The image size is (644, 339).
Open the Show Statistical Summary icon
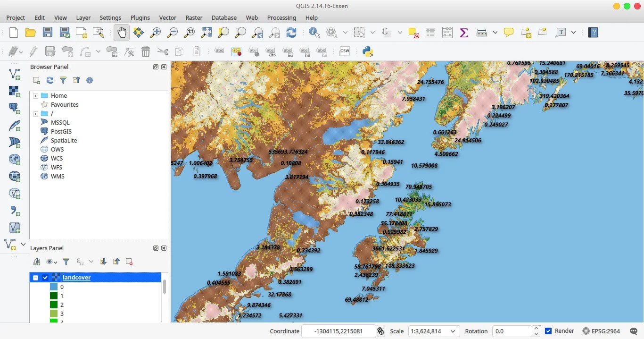coord(463,32)
